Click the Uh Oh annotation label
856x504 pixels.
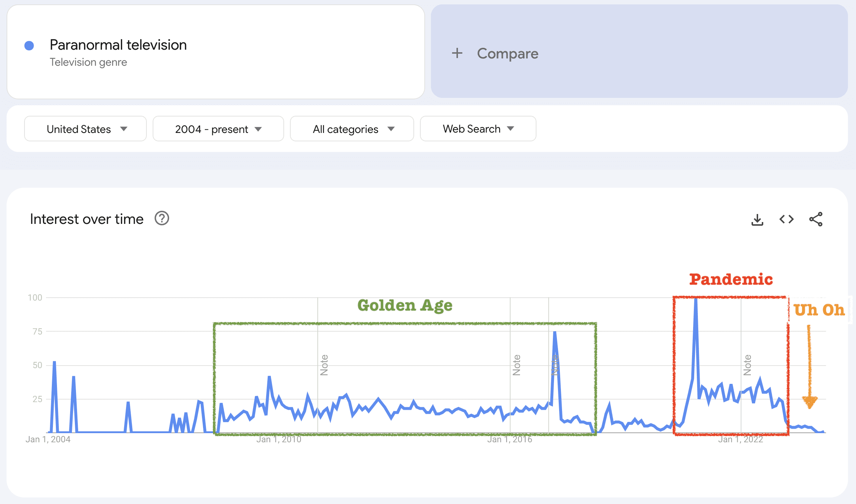(x=819, y=310)
